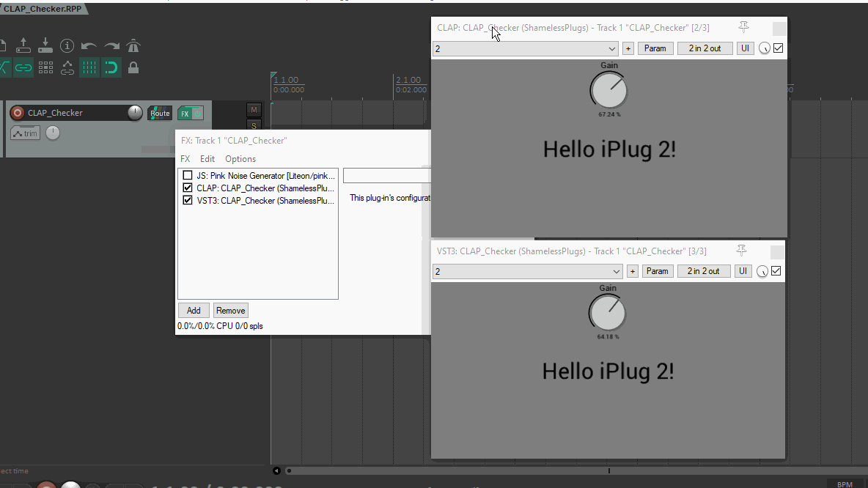Open the Options menu in the FX chain
This screenshot has height=488, width=868.
pos(240,158)
